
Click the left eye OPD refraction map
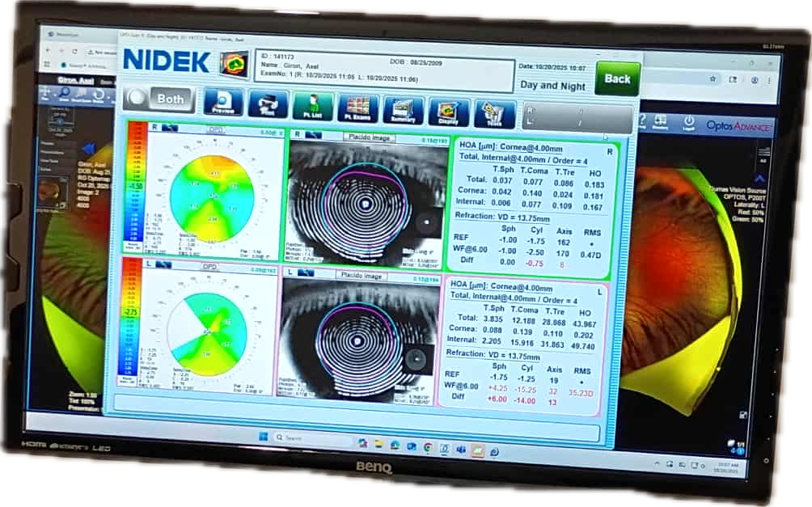tap(207, 334)
